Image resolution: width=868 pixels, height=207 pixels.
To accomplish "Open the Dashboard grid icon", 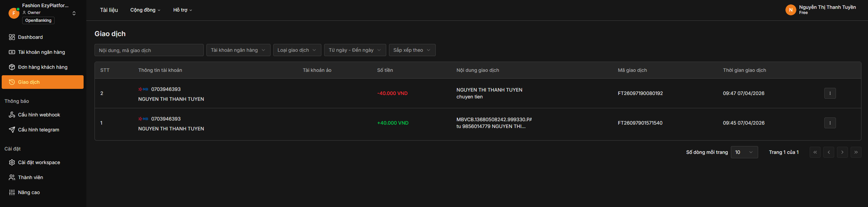I will click(12, 37).
